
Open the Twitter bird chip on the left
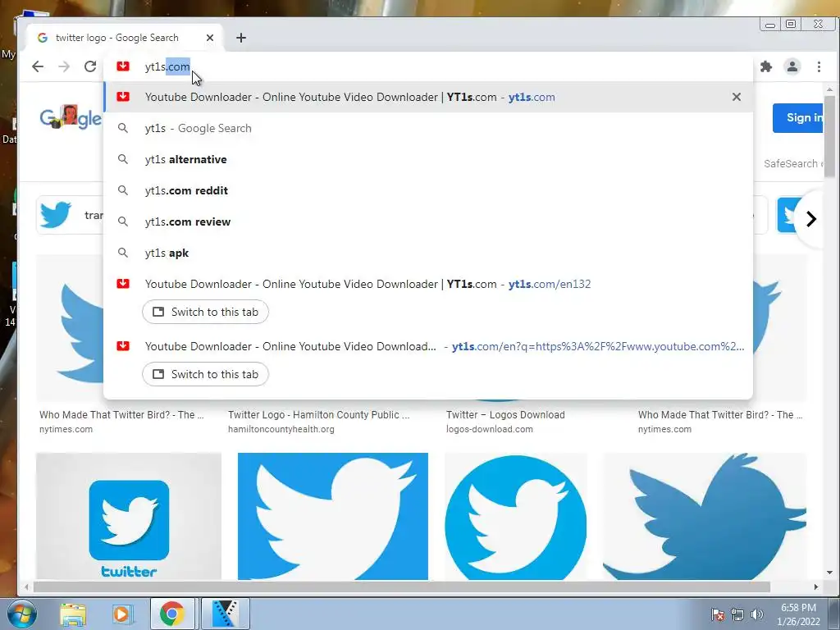70,216
